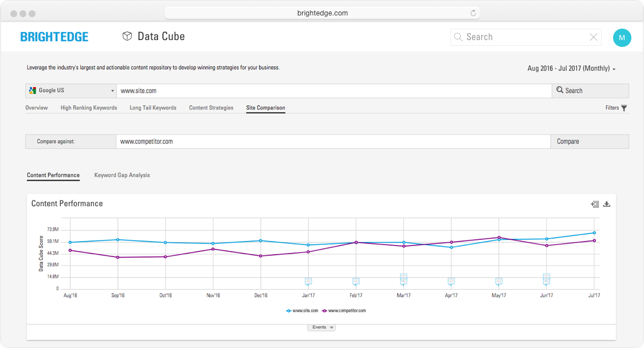The image size is (644, 348).
Task: Click the Data Cube box icon
Action: (127, 37)
